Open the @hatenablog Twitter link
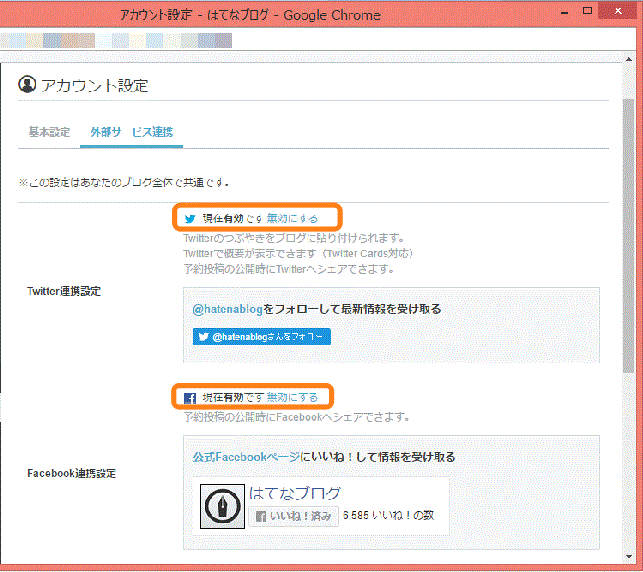 [228, 309]
